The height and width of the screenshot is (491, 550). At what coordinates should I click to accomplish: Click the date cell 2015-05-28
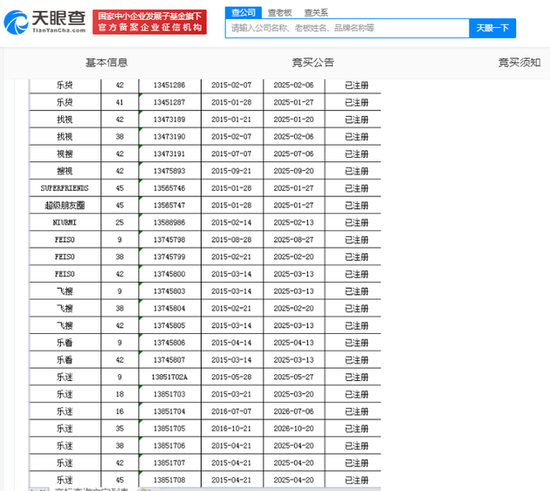232,377
